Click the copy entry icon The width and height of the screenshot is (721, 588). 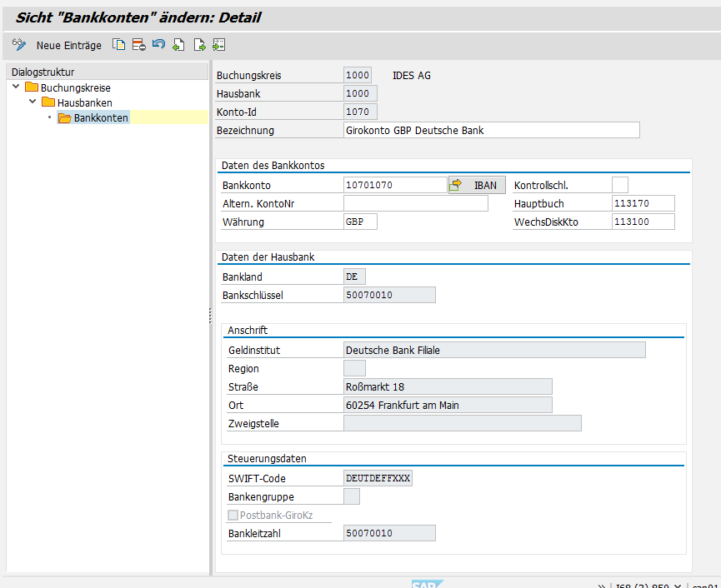[x=119, y=45]
